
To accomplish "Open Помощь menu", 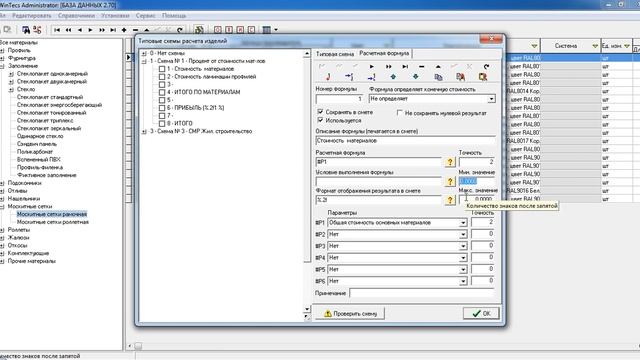I will [174, 16].
